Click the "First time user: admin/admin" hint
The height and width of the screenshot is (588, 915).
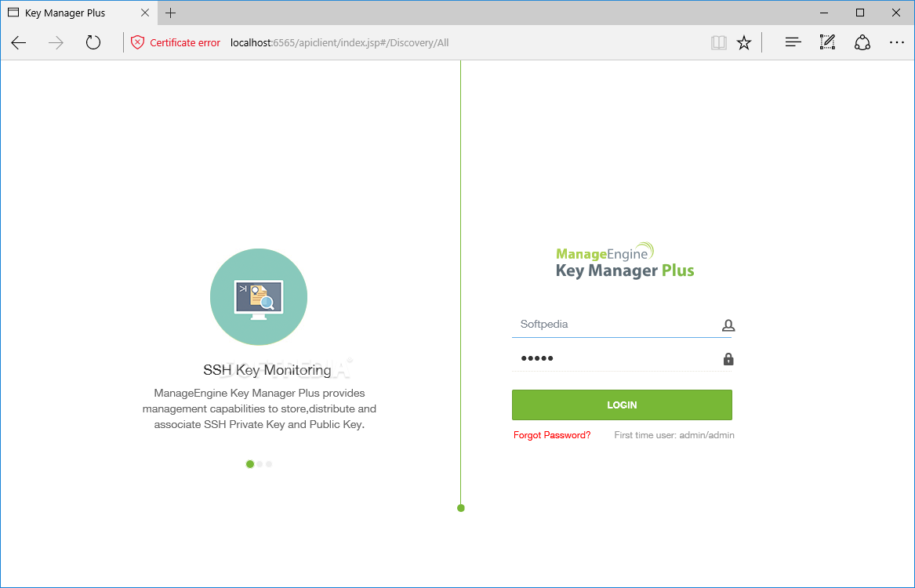coord(674,435)
